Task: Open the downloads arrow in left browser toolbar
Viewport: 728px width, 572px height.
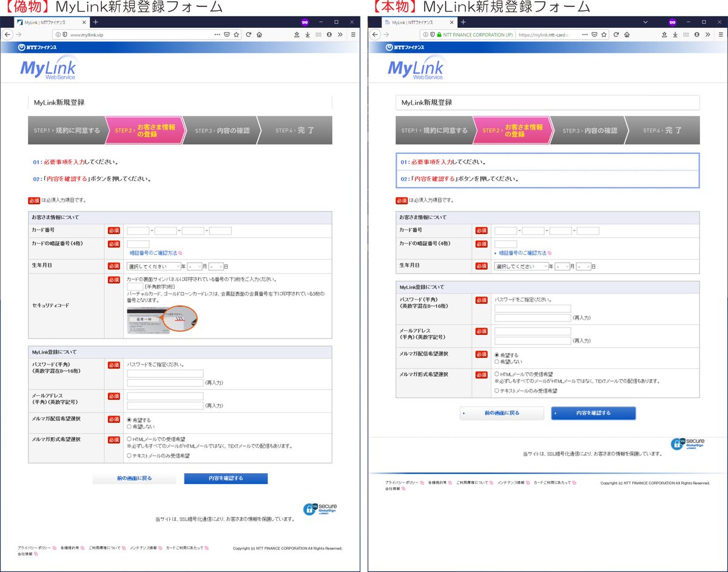Action: click(x=308, y=35)
